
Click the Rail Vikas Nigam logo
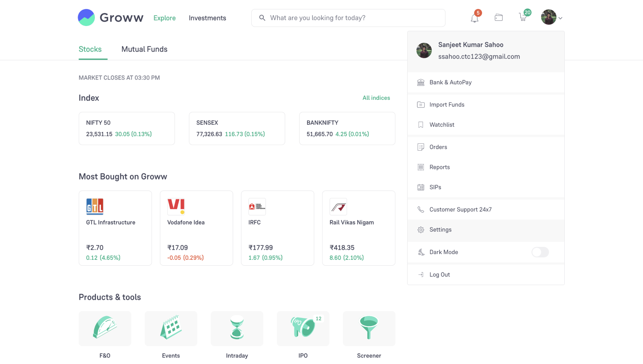pyautogui.click(x=338, y=207)
